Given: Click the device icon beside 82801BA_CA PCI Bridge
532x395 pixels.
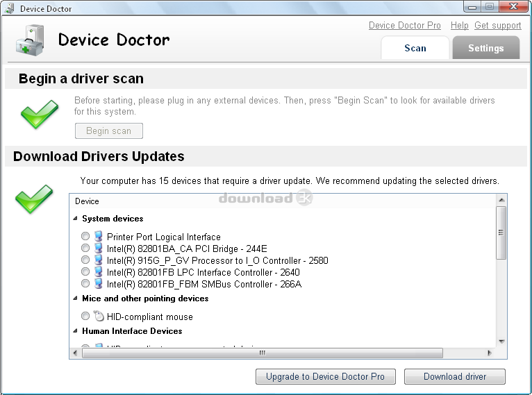Looking at the screenshot, I should click(x=99, y=248).
